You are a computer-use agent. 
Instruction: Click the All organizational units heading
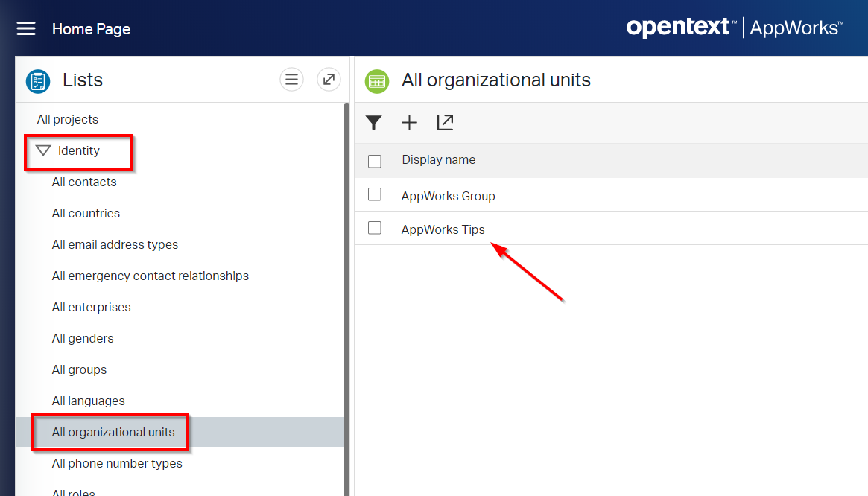click(x=496, y=80)
